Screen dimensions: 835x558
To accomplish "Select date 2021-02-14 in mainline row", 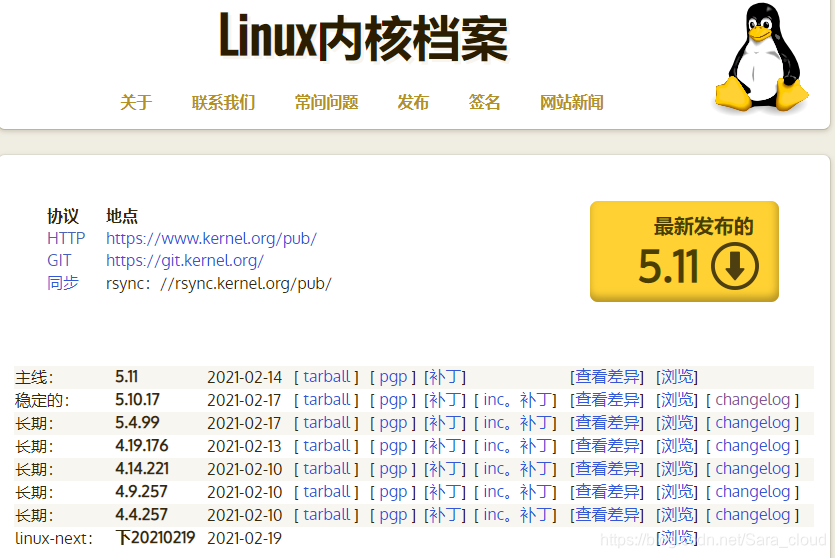I will (x=244, y=377).
